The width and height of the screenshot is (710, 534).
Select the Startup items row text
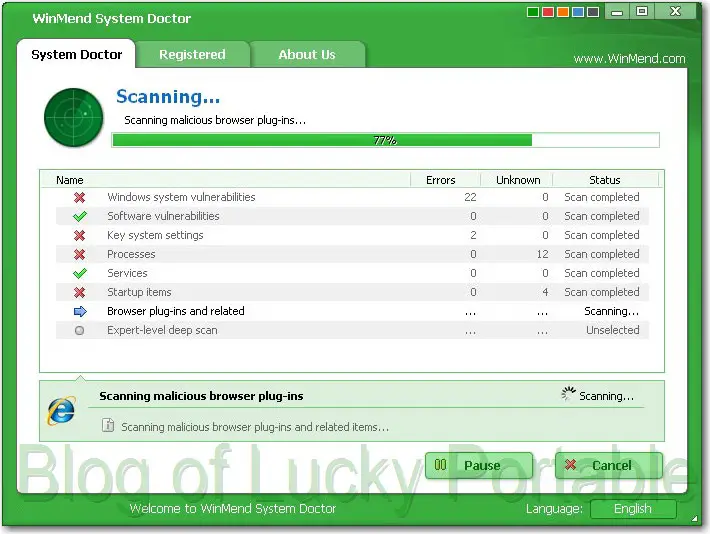coord(139,292)
